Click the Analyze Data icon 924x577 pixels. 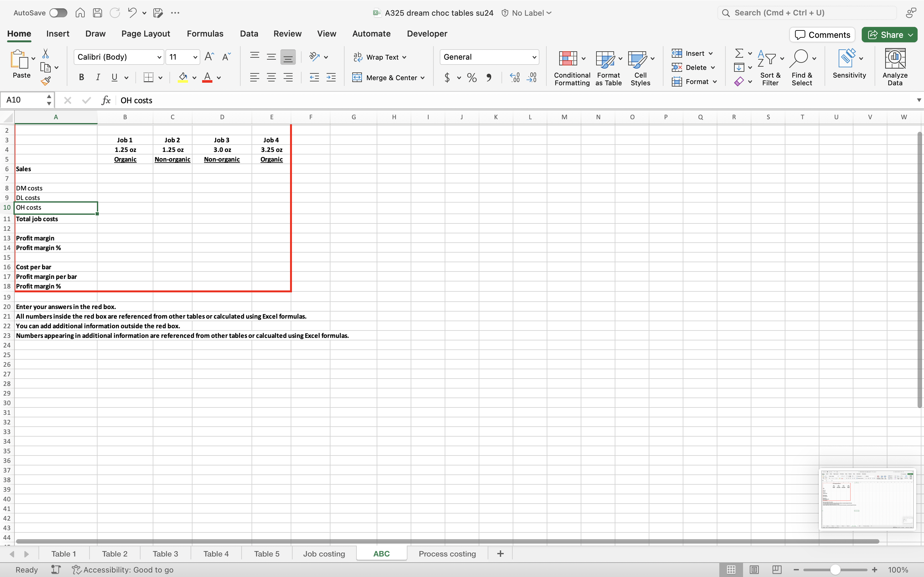tap(894, 67)
